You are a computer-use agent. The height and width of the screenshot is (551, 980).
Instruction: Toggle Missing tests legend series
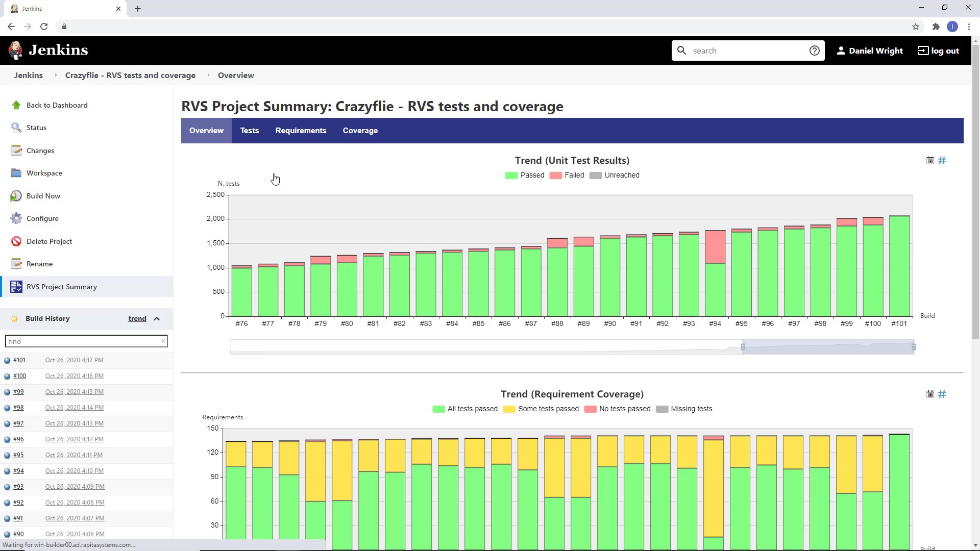pos(684,409)
